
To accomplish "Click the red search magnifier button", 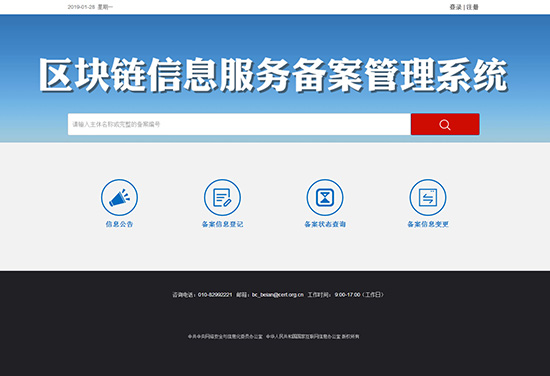I will pos(445,124).
